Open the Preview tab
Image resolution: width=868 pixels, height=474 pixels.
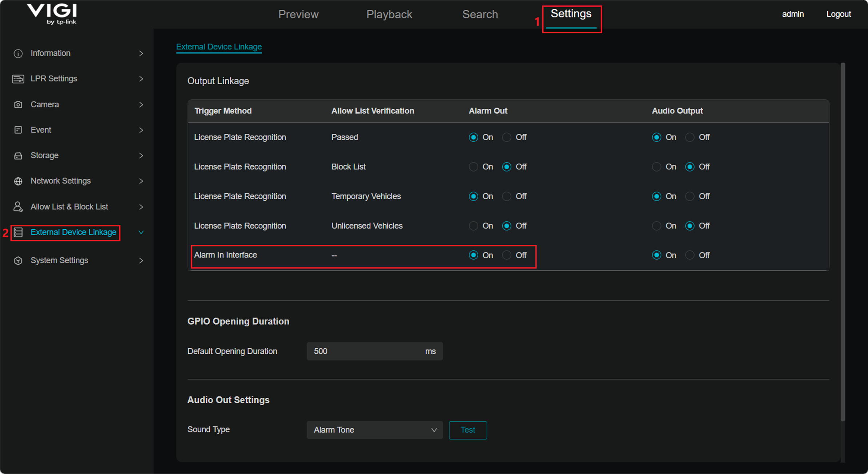tap(298, 15)
